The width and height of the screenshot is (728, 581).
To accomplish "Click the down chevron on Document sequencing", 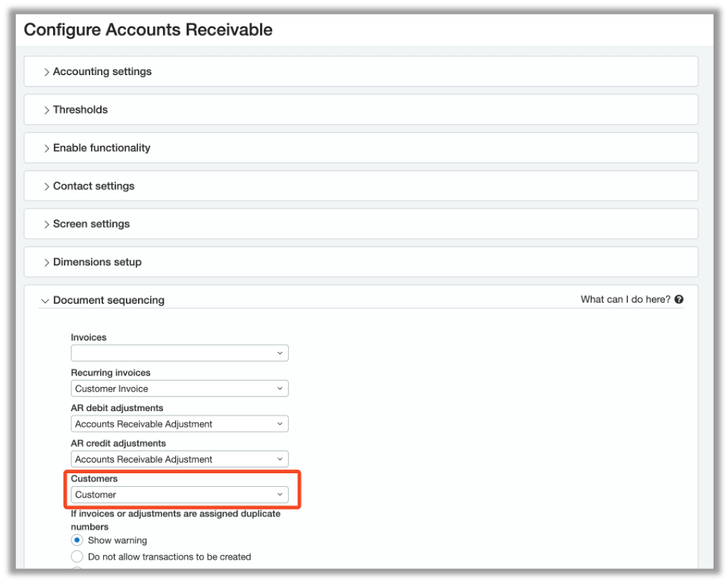I will [x=45, y=300].
